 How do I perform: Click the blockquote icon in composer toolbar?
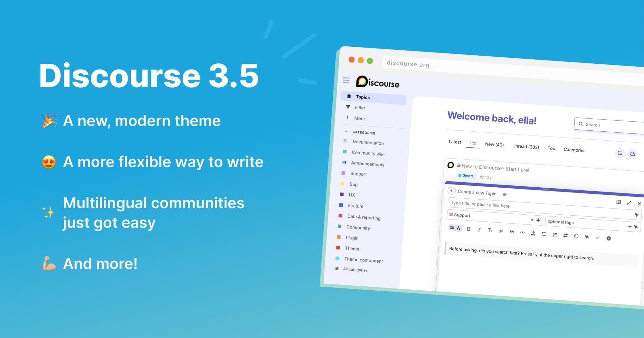pos(512,232)
